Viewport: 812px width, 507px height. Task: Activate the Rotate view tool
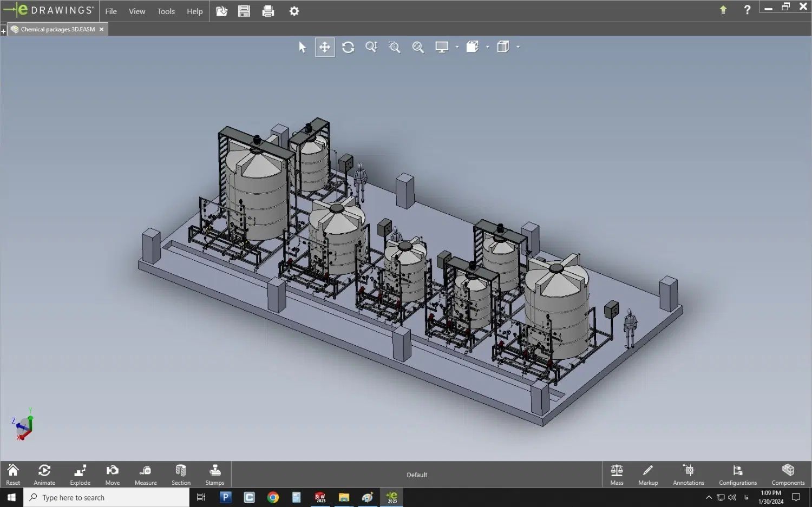coord(348,47)
